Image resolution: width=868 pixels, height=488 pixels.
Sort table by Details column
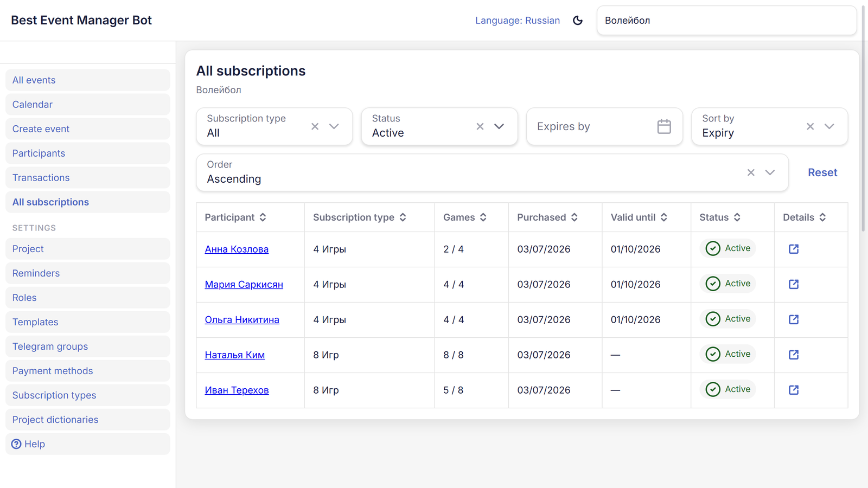(x=823, y=217)
